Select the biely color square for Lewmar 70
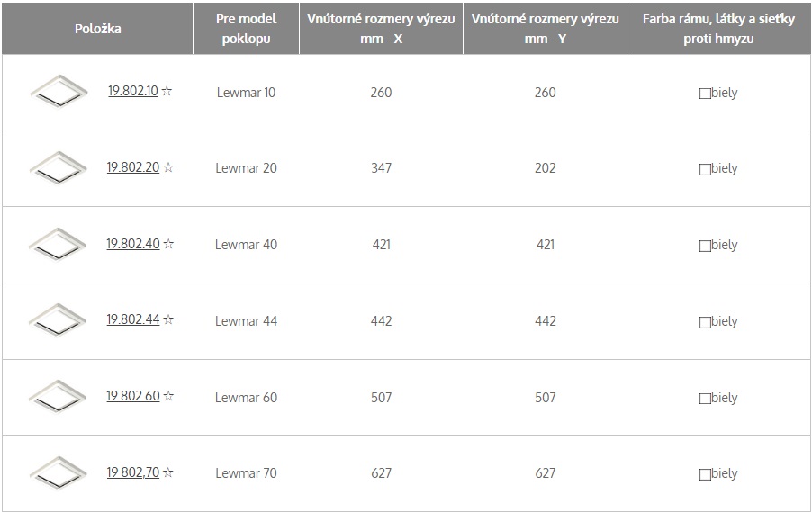The height and width of the screenshot is (512, 812). (x=705, y=475)
